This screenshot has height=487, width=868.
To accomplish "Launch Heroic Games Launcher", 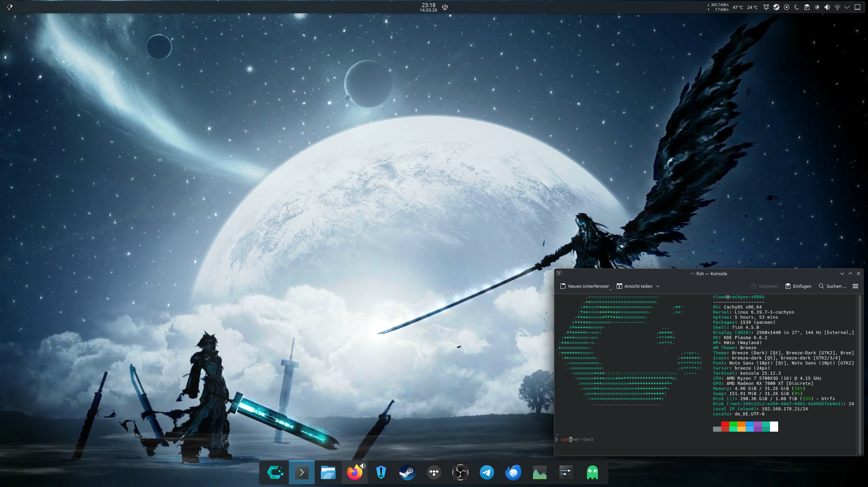I will [381, 472].
